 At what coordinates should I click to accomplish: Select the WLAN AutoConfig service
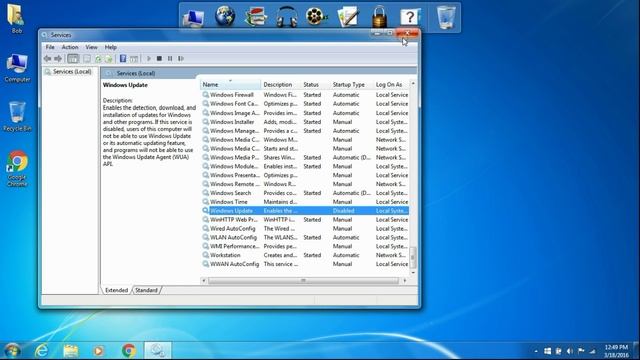(x=305, y=237)
